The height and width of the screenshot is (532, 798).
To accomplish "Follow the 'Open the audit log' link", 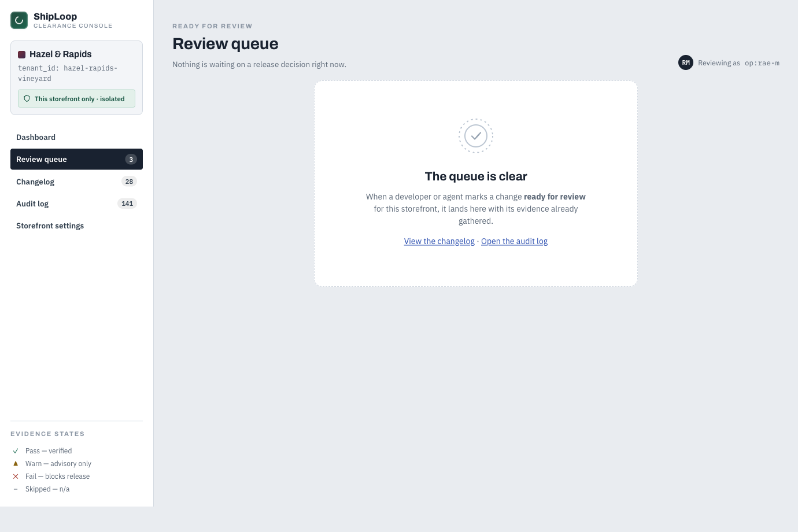I will point(514,241).
